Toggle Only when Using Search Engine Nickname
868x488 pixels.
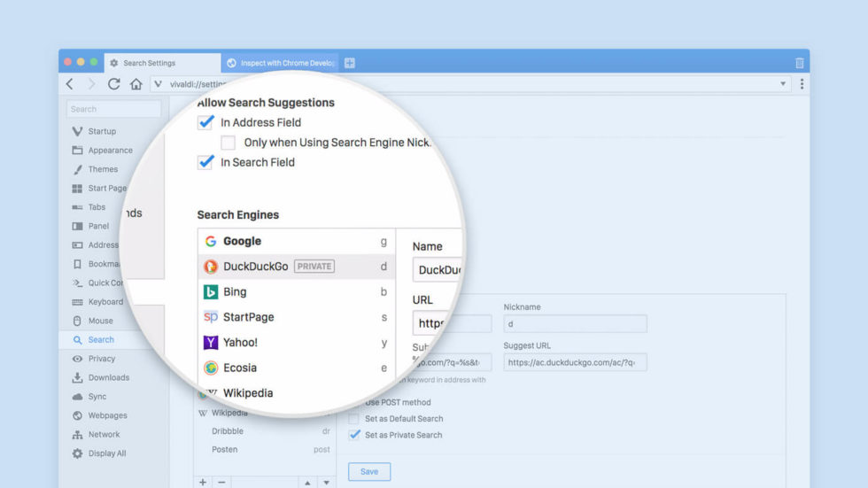(x=228, y=143)
